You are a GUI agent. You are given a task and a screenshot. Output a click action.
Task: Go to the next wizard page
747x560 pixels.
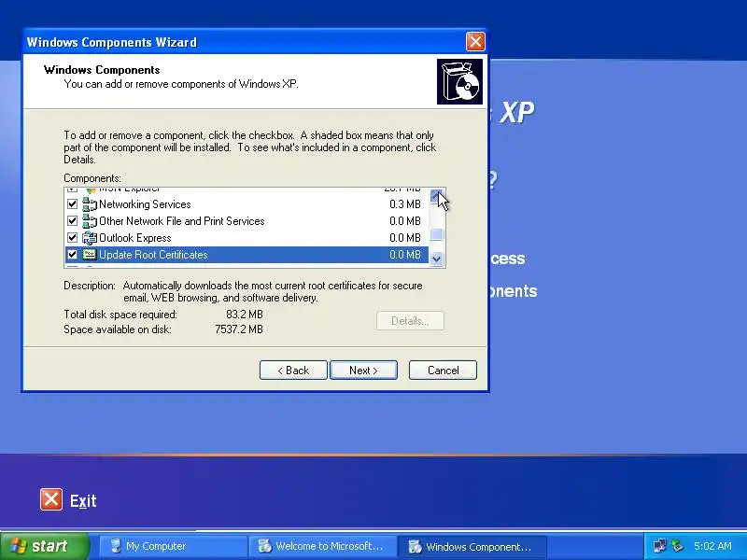[x=363, y=370]
